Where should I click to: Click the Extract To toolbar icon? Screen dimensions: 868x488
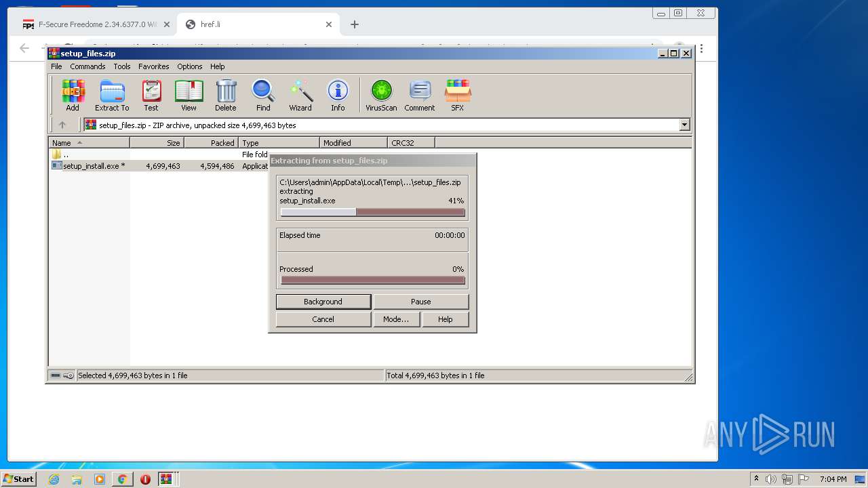click(112, 96)
